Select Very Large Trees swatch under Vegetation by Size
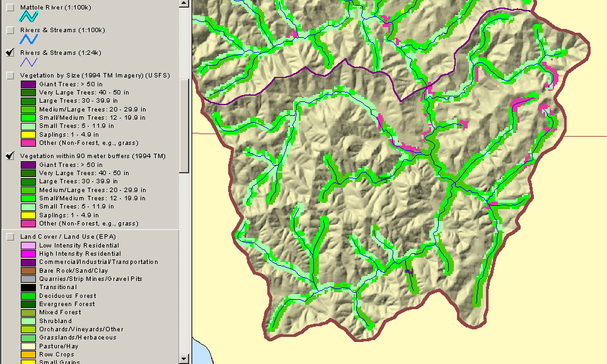Screen dimensions: 607x364 (x=28, y=93)
